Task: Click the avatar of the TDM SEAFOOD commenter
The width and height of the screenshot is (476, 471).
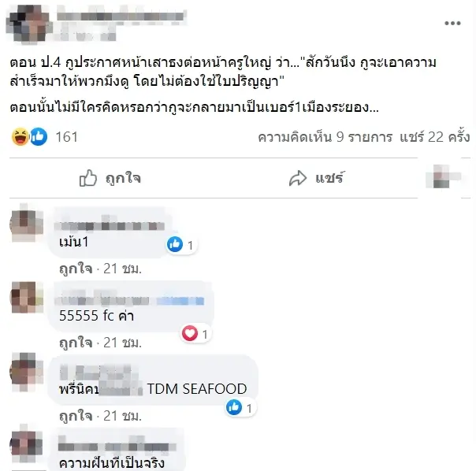Action: pyautogui.click(x=27, y=371)
